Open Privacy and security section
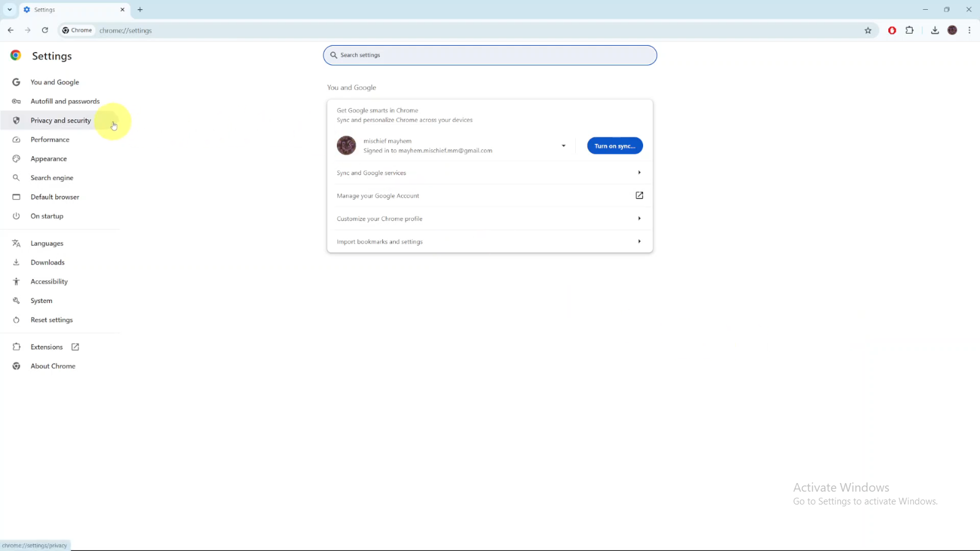The width and height of the screenshot is (980, 551). pyautogui.click(x=61, y=121)
